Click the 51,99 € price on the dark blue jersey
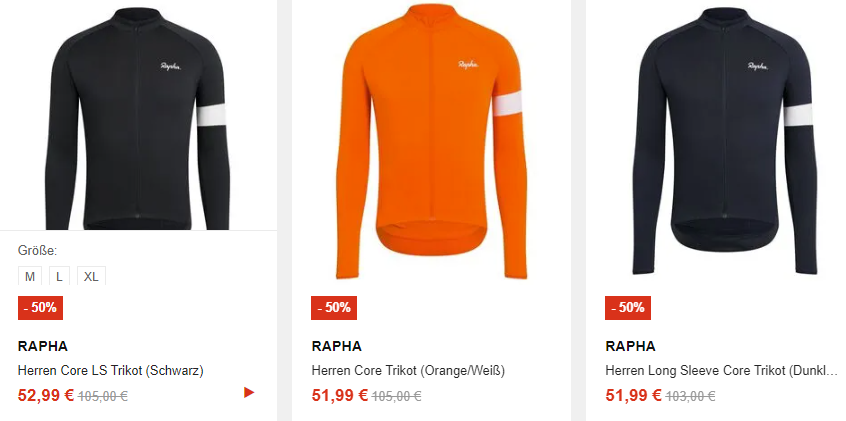This screenshot has height=421, width=846. (x=633, y=396)
